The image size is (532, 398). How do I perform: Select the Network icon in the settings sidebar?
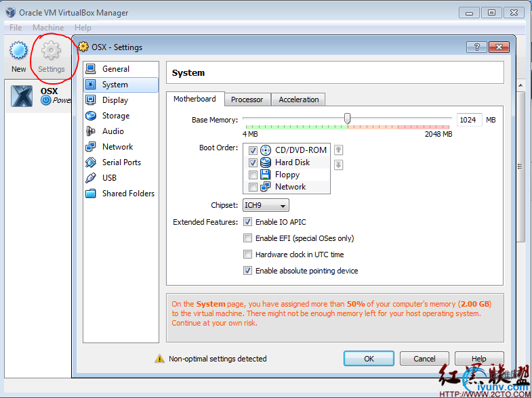[91, 147]
